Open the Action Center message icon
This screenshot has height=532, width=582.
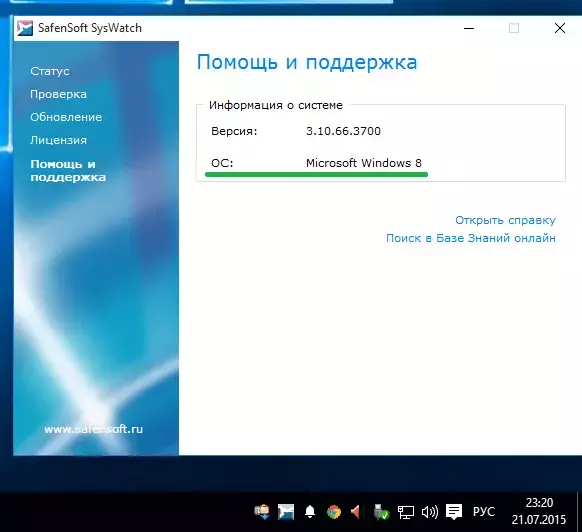(454, 512)
